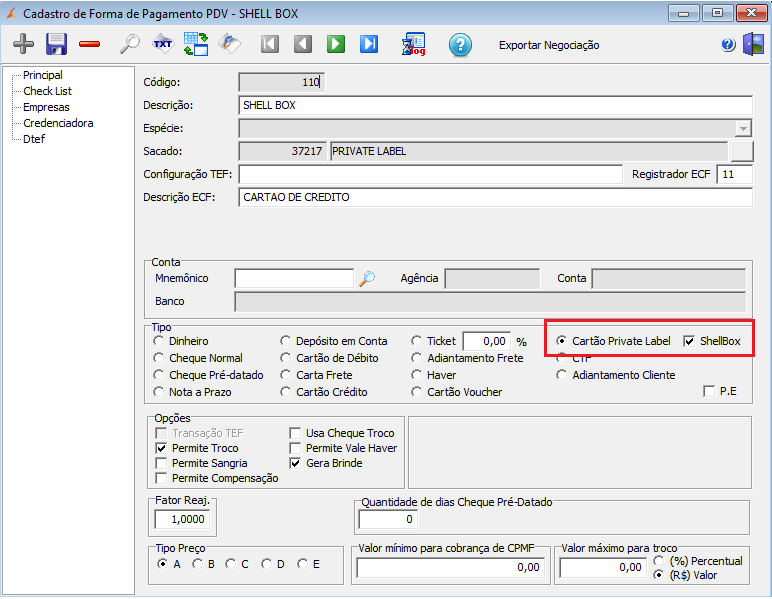Open the log icon
The height and width of the screenshot is (599, 772).
click(414, 44)
